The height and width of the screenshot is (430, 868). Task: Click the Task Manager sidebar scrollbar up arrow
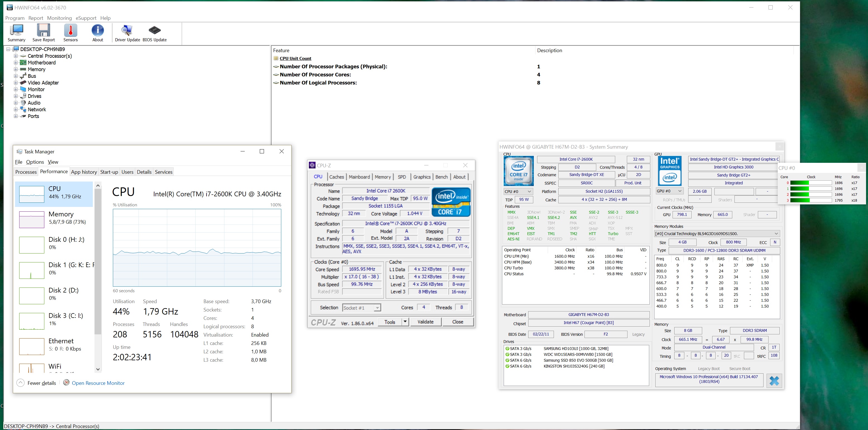pos(98,185)
